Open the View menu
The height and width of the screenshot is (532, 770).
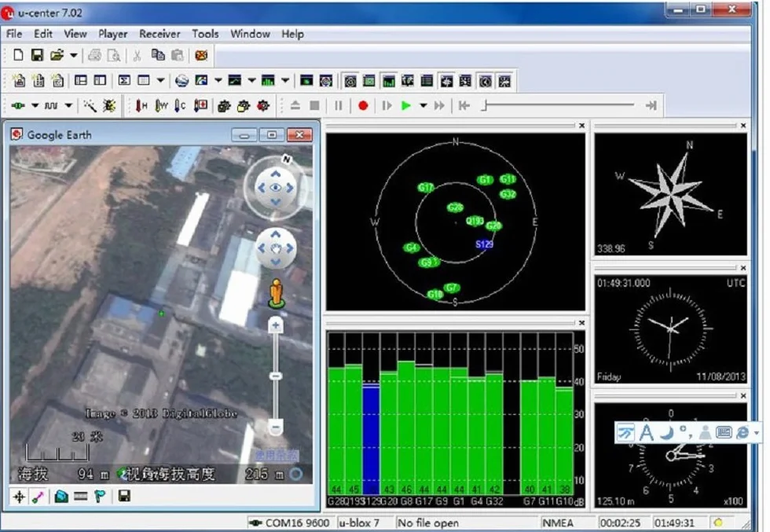[x=75, y=34]
